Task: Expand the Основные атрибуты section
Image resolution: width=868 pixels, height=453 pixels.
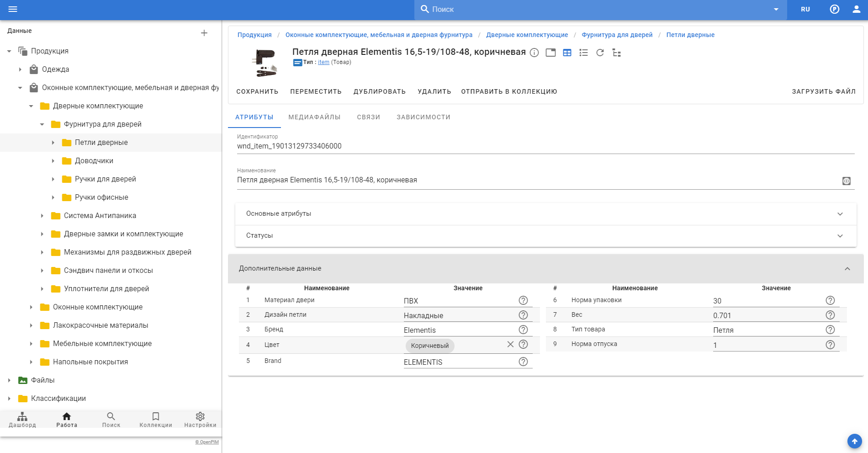Action: [x=840, y=214]
